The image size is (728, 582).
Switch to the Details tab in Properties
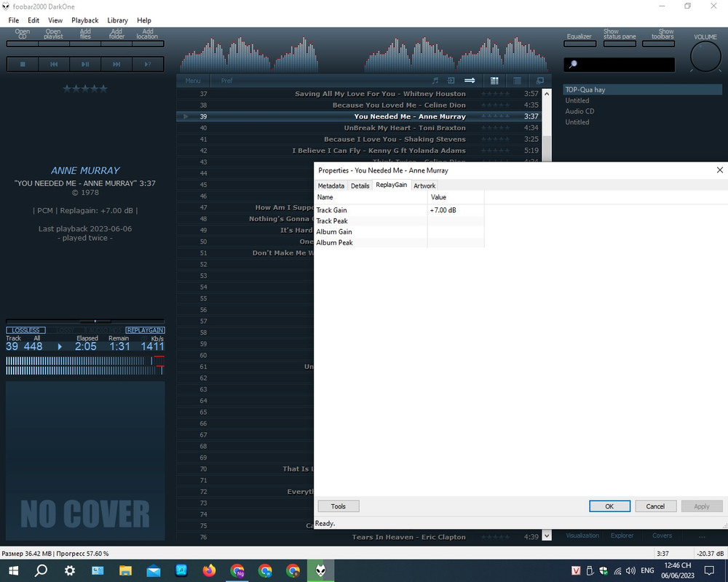360,186
